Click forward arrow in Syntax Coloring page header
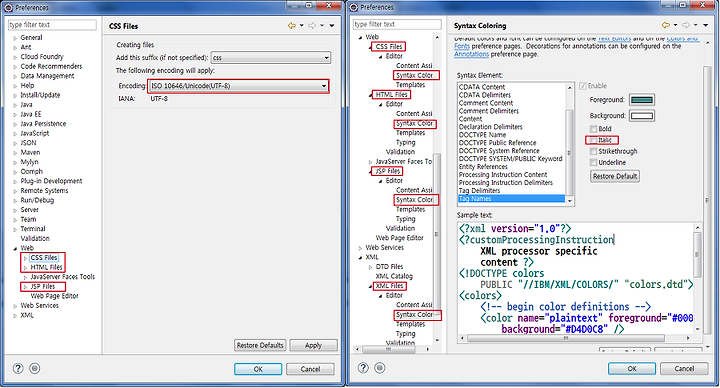This screenshot has width=720, height=388. click(686, 25)
